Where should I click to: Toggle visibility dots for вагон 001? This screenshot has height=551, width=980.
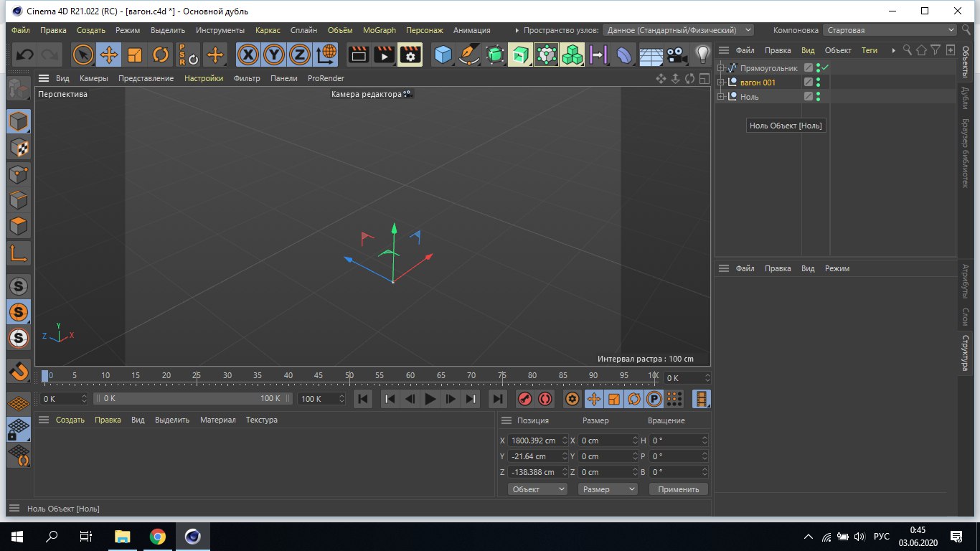pos(818,83)
